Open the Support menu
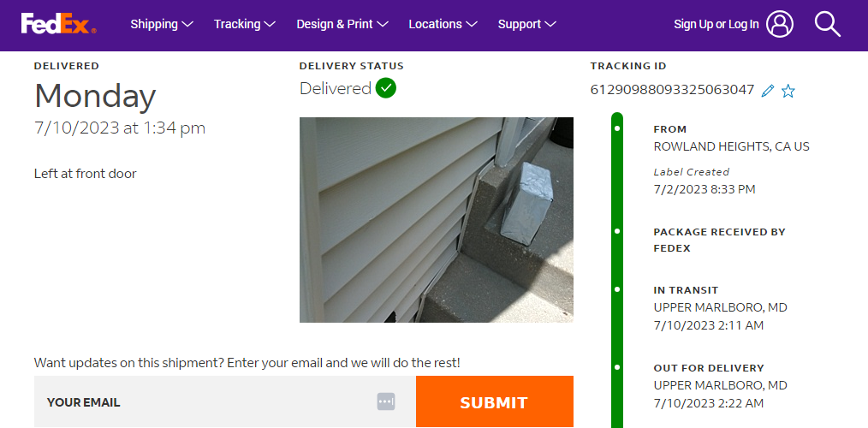This screenshot has height=428, width=868. tap(526, 24)
